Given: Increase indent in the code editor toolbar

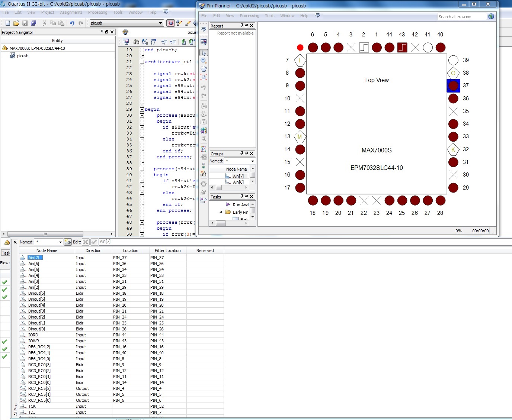Looking at the screenshot, I should [164, 42].
